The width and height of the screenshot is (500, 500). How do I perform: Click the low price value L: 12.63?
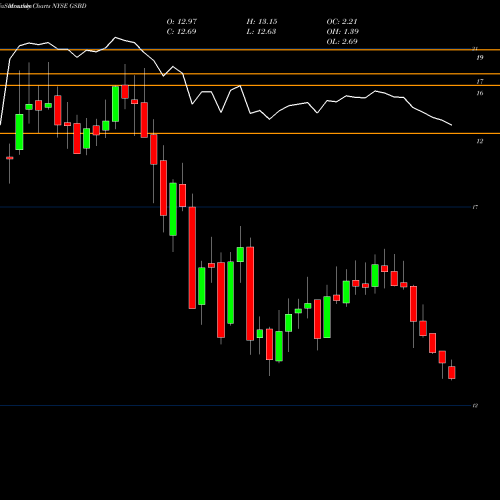[x=261, y=32]
